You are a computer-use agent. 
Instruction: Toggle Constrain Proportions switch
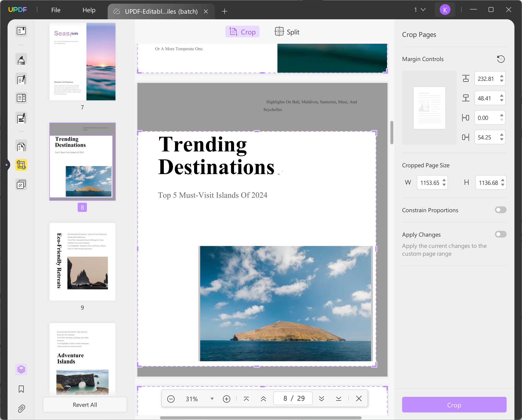coord(501,210)
